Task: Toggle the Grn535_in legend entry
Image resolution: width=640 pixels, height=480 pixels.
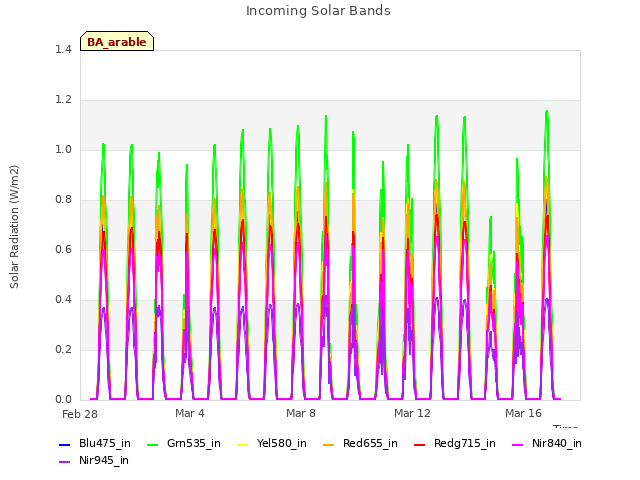Action: 184,444
